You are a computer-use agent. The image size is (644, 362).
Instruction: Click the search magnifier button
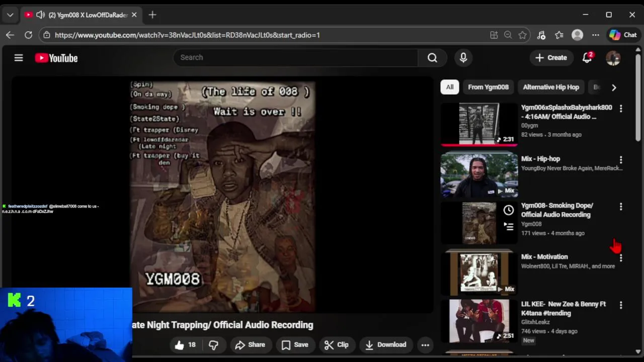[432, 58]
